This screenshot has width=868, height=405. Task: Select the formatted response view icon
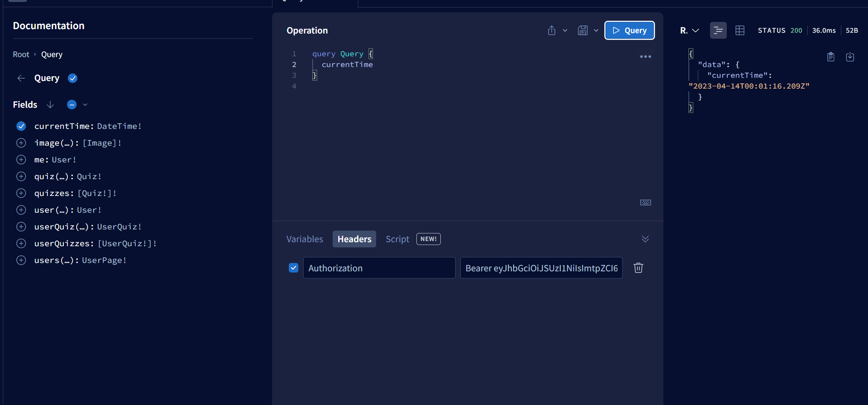(x=718, y=30)
